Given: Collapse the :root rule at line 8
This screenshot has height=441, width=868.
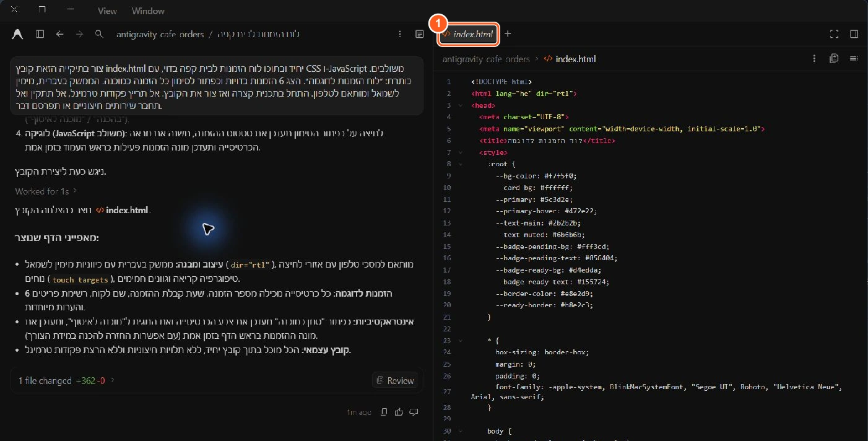Looking at the screenshot, I should pyautogui.click(x=460, y=164).
